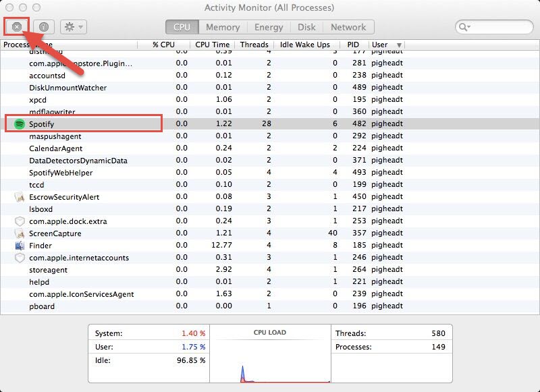Click PID 493 of SpotifyWebHelper
The image size is (540, 392).
click(x=359, y=172)
